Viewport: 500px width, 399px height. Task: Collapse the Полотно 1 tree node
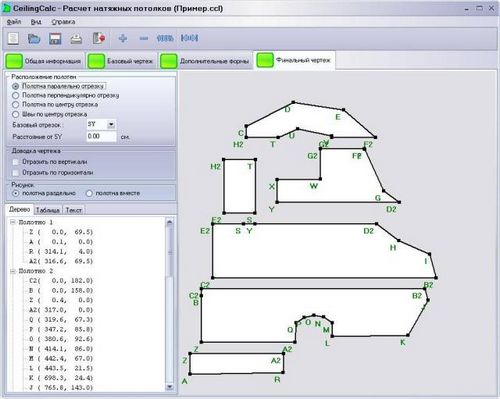coord(13,222)
